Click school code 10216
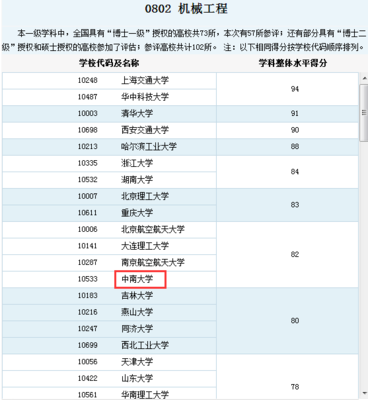Image resolution: width=368 pixels, height=400 pixels. 88,312
